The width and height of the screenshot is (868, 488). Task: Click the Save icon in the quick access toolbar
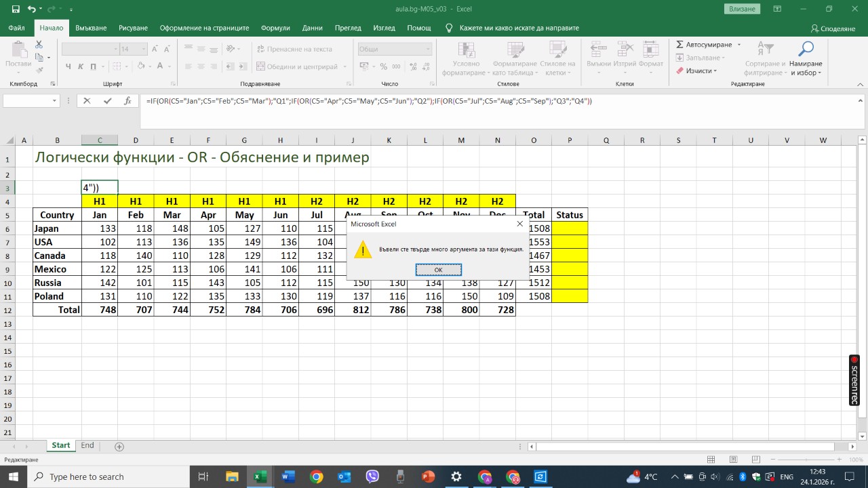pos(16,9)
